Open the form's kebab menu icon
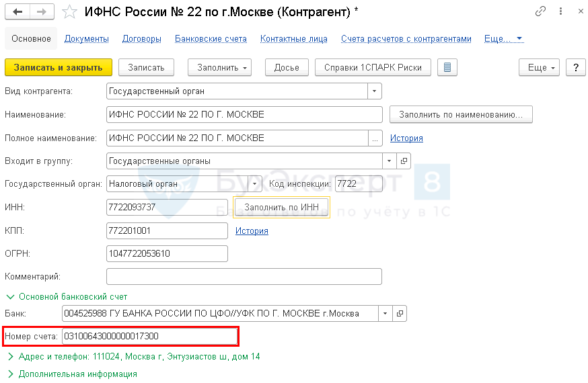 [558, 12]
